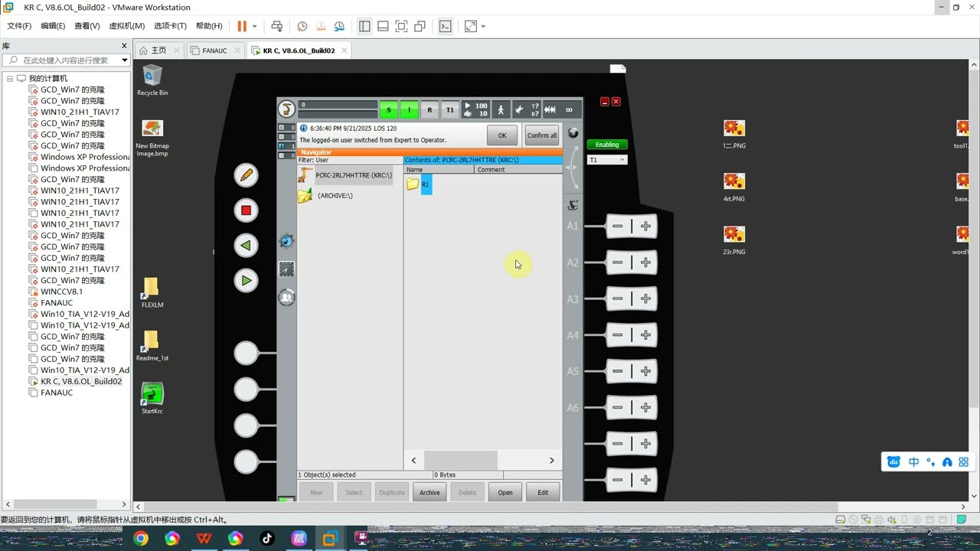Toggle the library sidebar view icon

(364, 26)
